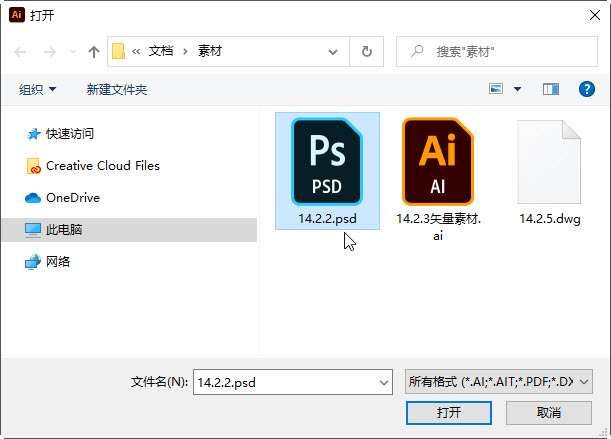Screen dimensions: 611x439
Task: Click the change view thumbnail icon
Action: coord(496,89)
